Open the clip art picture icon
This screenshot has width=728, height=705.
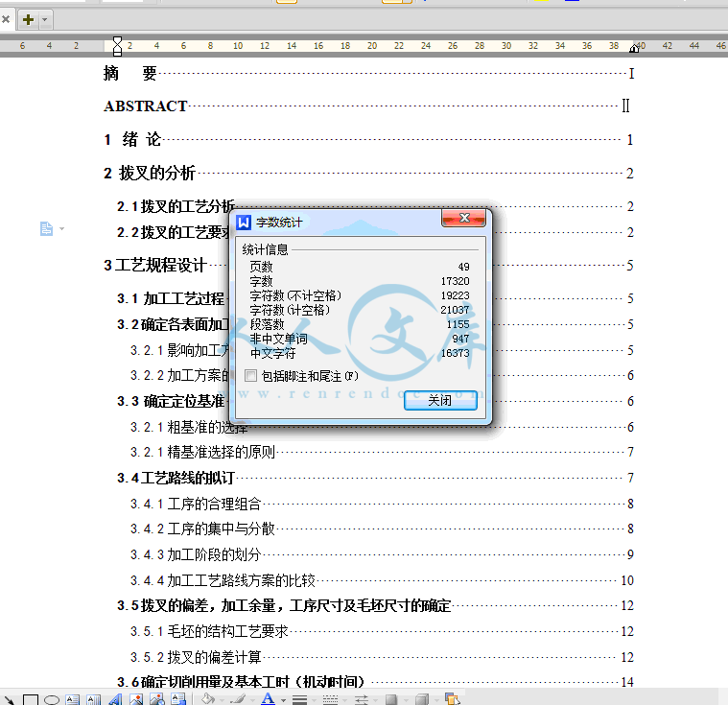(x=157, y=699)
